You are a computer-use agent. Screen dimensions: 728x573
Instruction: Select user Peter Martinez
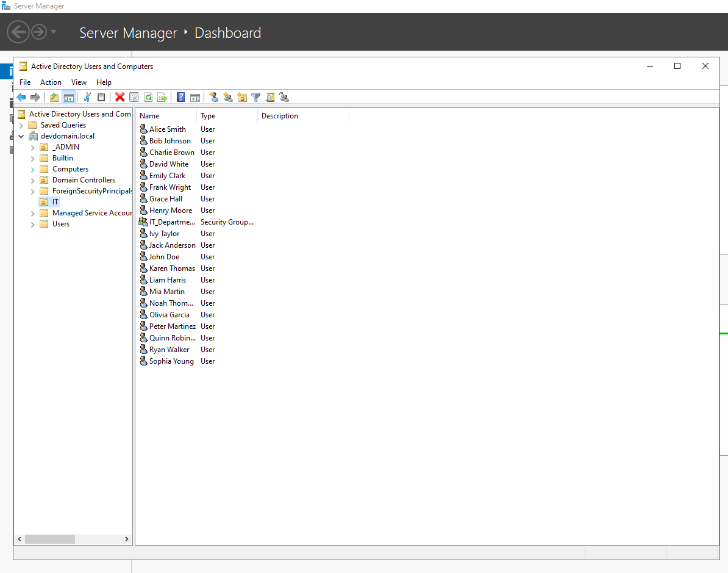[173, 326]
